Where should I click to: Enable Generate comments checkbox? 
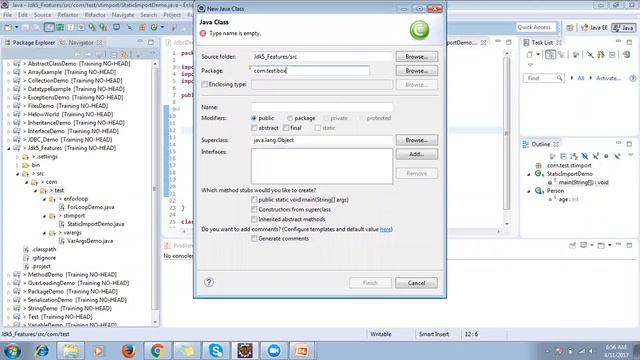click(x=254, y=238)
